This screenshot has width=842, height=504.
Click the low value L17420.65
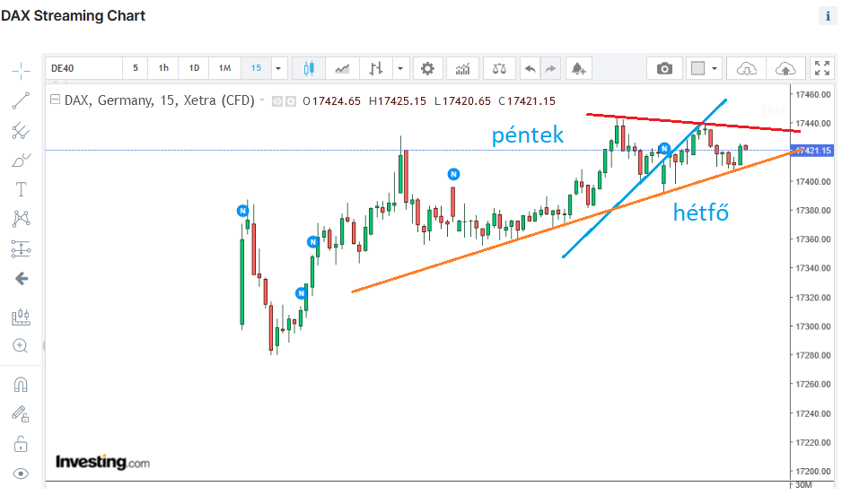(462, 101)
